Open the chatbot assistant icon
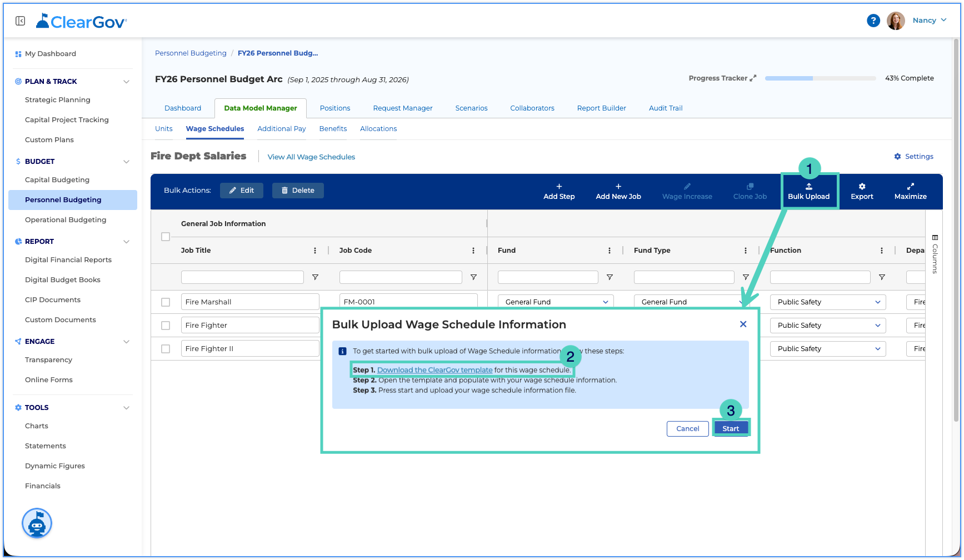 pos(37,523)
